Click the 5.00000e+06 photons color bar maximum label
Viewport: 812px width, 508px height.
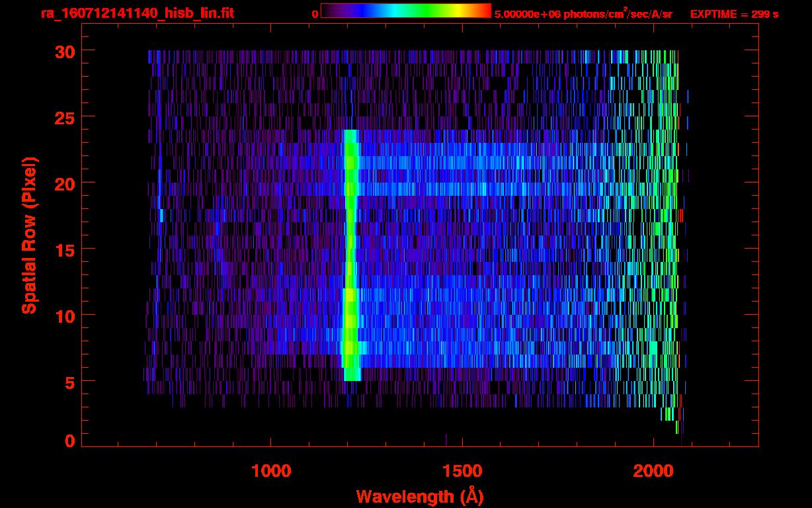[583, 14]
